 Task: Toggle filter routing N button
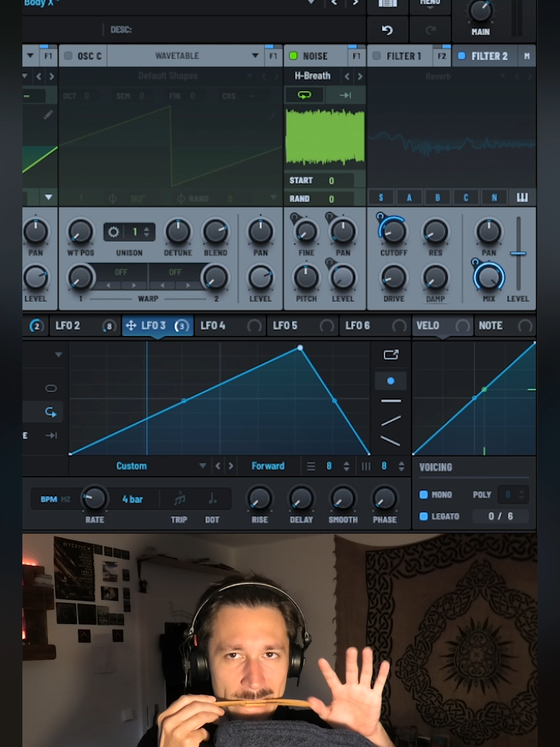coord(494,197)
